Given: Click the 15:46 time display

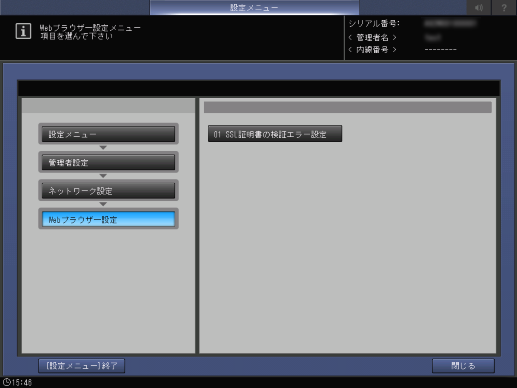Looking at the screenshot, I should 22,382.
